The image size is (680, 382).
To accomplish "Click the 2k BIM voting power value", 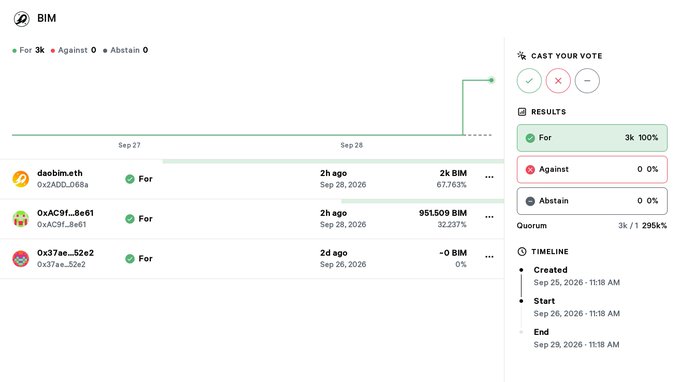I will [x=453, y=173].
